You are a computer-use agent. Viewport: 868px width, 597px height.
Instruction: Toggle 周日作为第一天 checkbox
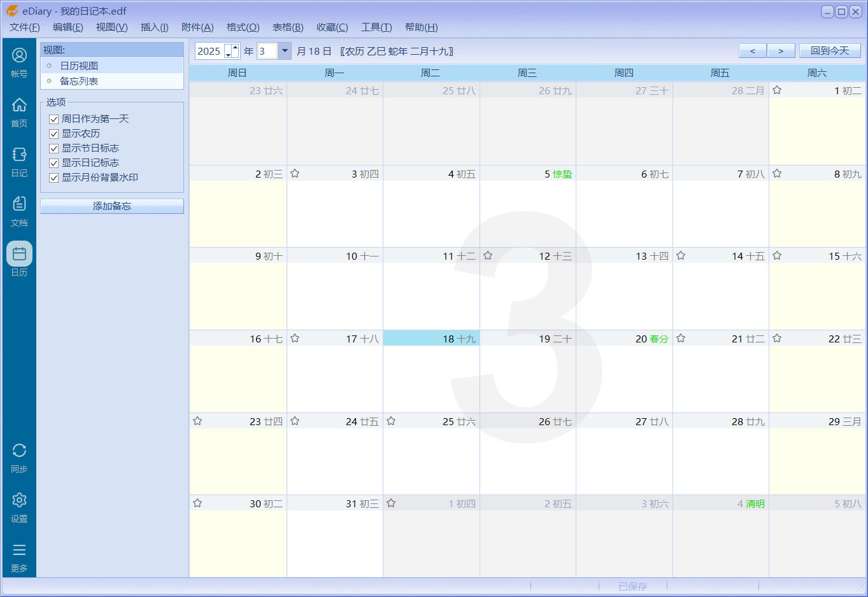[x=54, y=119]
